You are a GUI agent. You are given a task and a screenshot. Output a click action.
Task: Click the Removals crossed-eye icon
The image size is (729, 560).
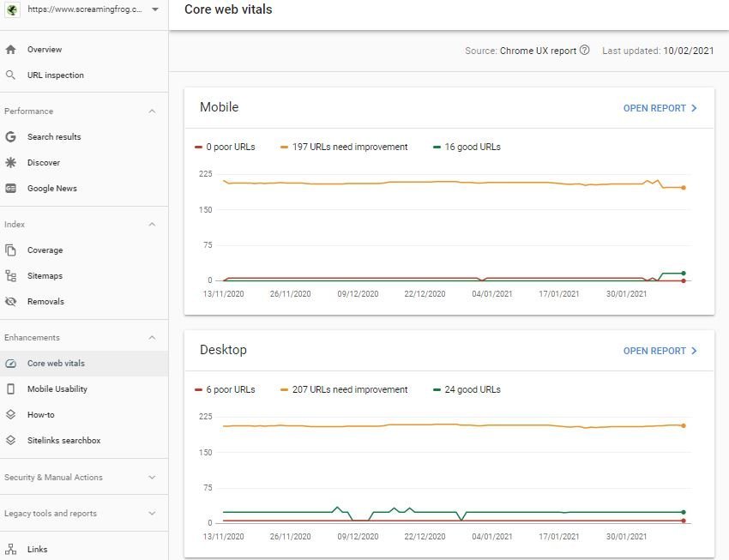coord(11,302)
